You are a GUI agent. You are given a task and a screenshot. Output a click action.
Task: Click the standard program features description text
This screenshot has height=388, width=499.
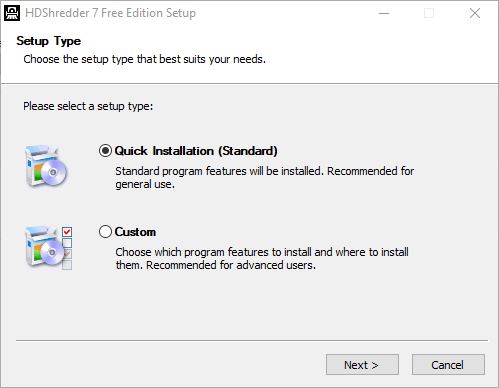pos(265,177)
